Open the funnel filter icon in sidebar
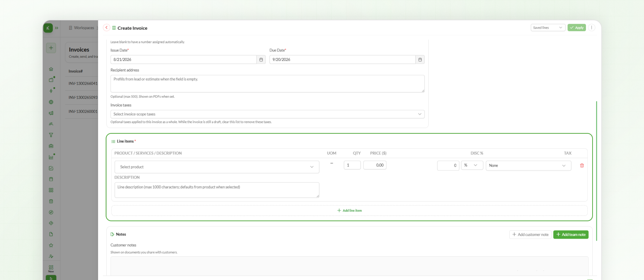644x280 pixels. point(51,135)
